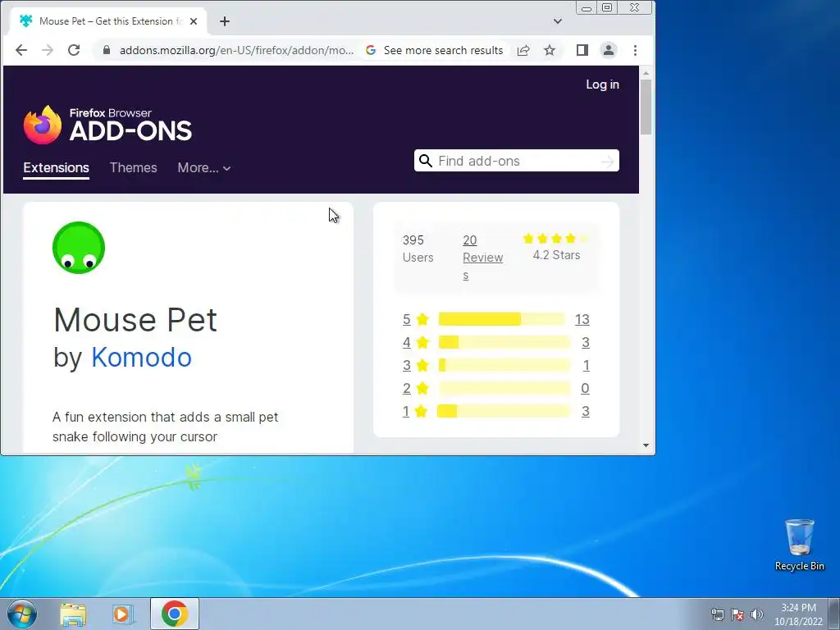
Task: Expand the More... dropdown menu
Action: pos(204,167)
